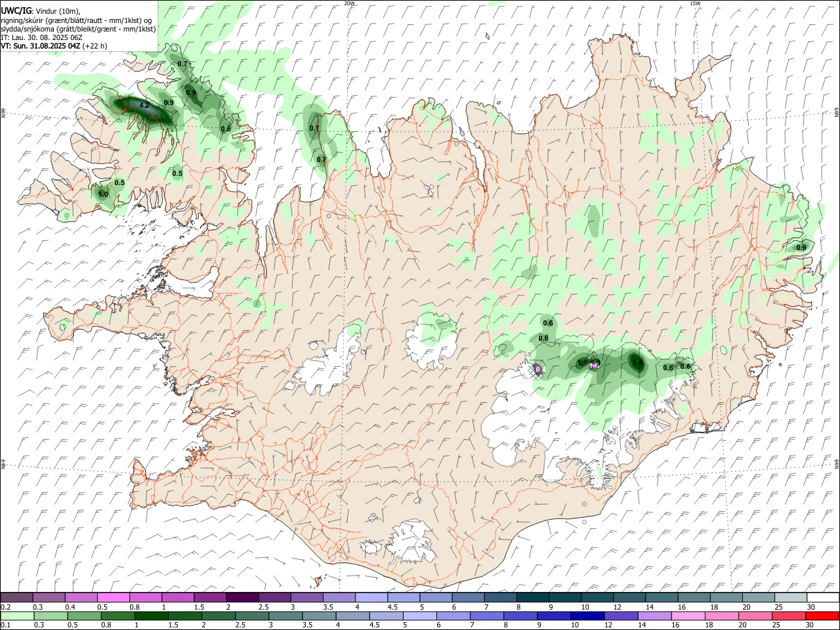This screenshot has height=630, width=840.
Task: Pick the dark teal swatch labelled 8 in the top row
Action: (x=532, y=598)
